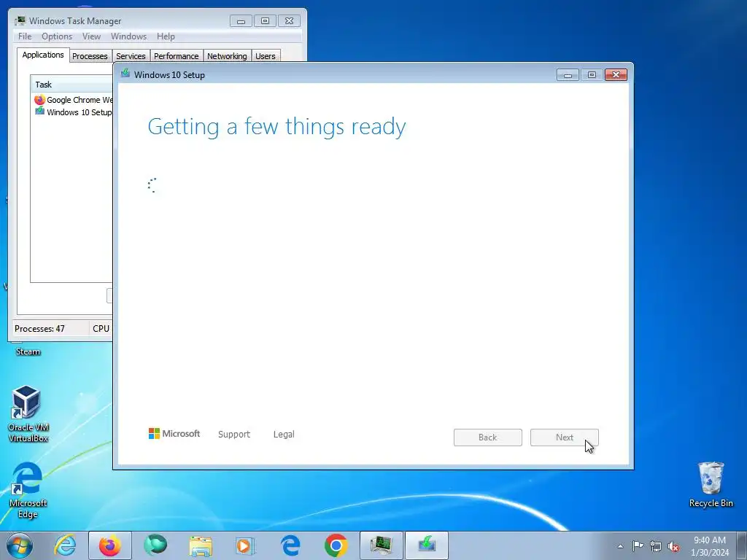Image resolution: width=747 pixels, height=560 pixels.
Task: Switch to the Services tab
Action: [x=131, y=56]
